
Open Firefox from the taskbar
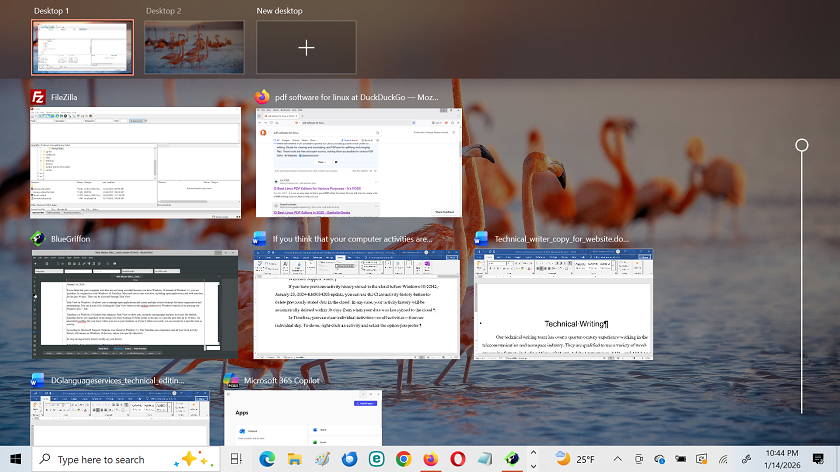pyautogui.click(x=430, y=459)
